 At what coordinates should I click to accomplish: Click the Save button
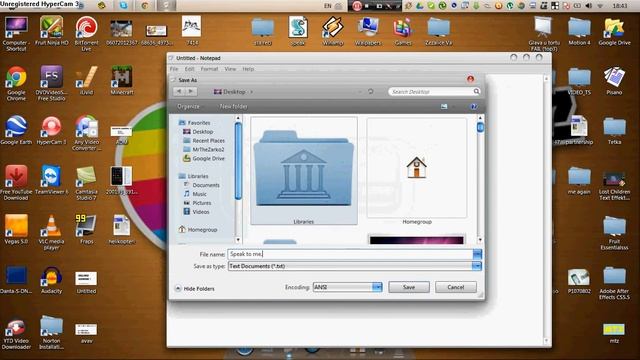pyautogui.click(x=409, y=287)
